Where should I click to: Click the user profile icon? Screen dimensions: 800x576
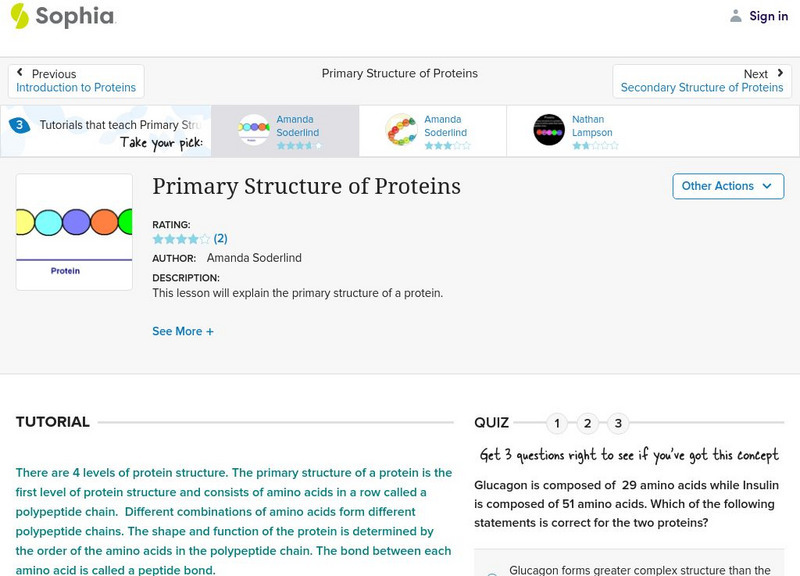[x=736, y=16]
